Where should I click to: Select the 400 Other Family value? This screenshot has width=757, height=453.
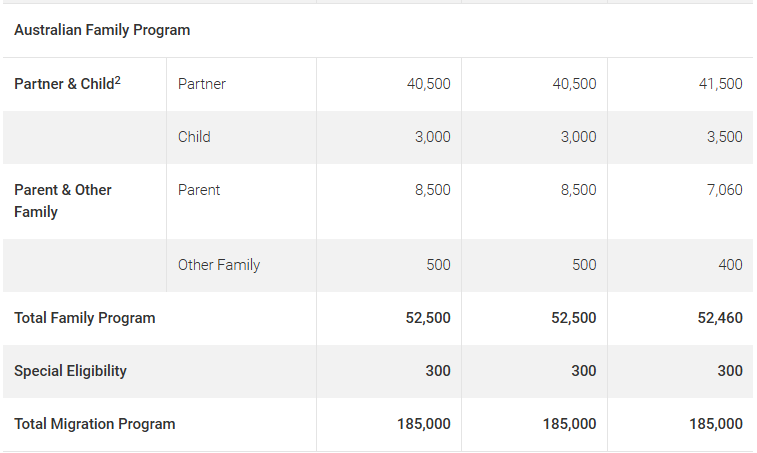[730, 265]
